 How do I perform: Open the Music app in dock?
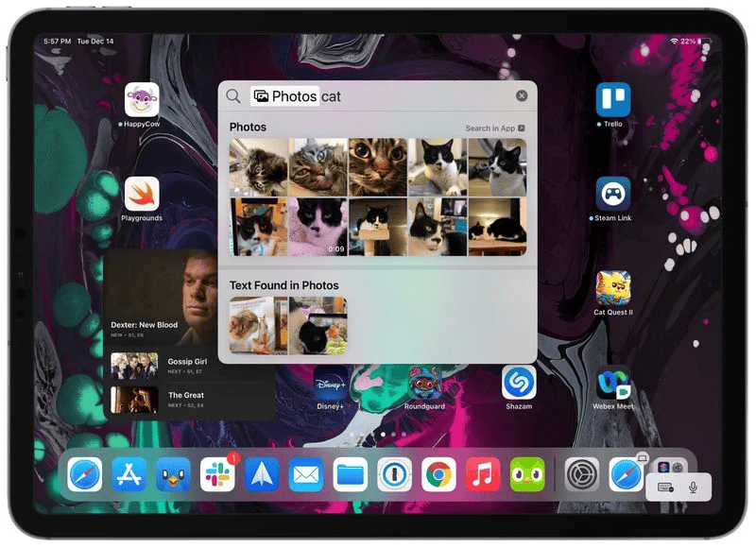[483, 474]
